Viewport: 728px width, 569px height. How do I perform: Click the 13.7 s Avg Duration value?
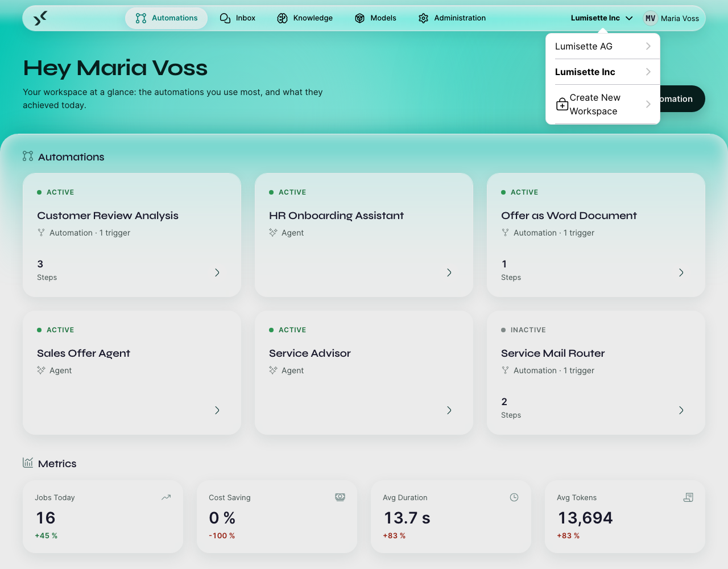coord(407,518)
